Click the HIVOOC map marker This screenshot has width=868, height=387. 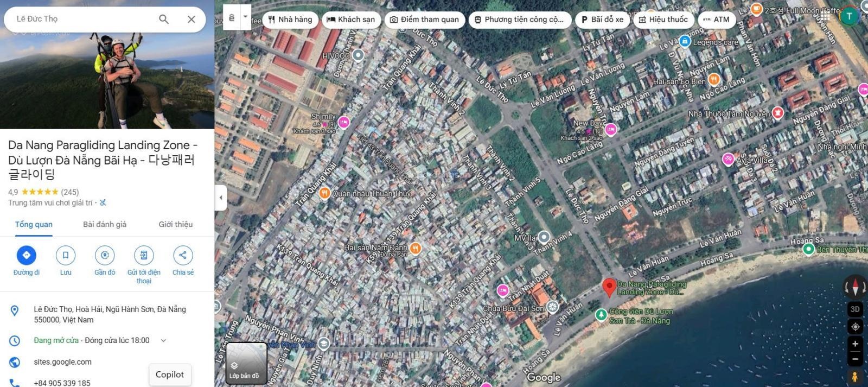(x=358, y=55)
